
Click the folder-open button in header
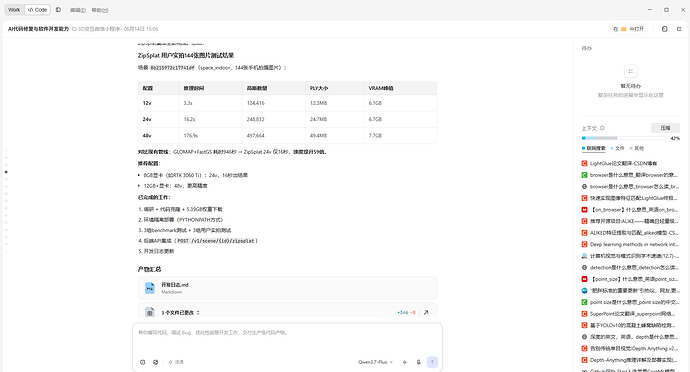tap(629, 29)
